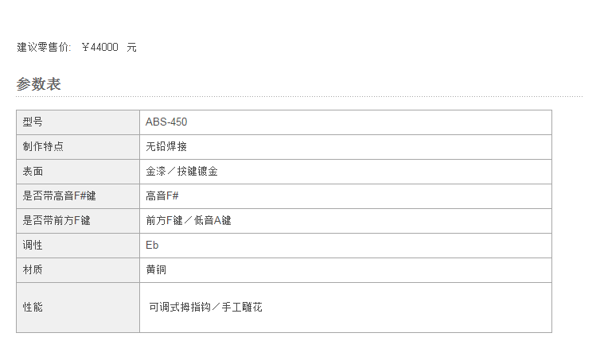
Task: Select the 表面 row label
Action: point(78,172)
